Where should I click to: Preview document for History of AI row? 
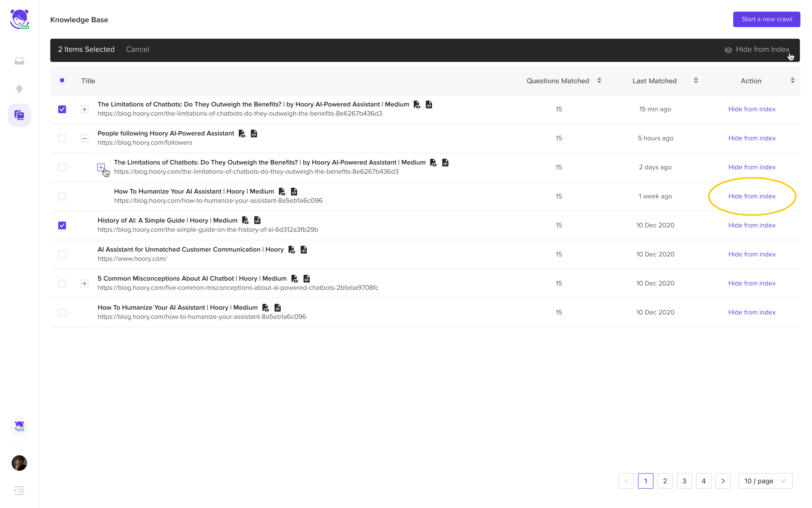[x=245, y=220]
